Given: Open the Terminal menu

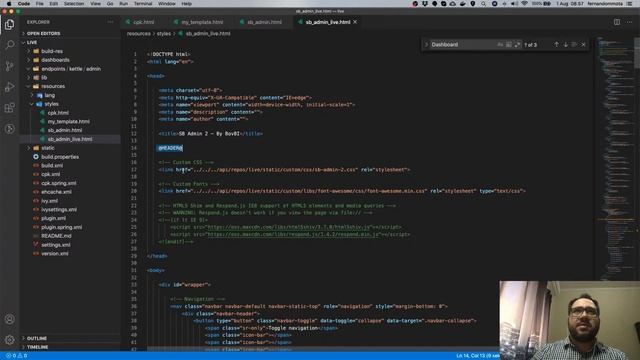Looking at the screenshot, I should (x=143, y=4).
